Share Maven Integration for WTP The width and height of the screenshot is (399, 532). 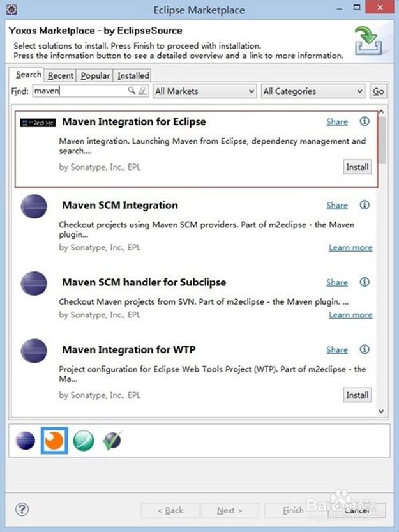337,349
